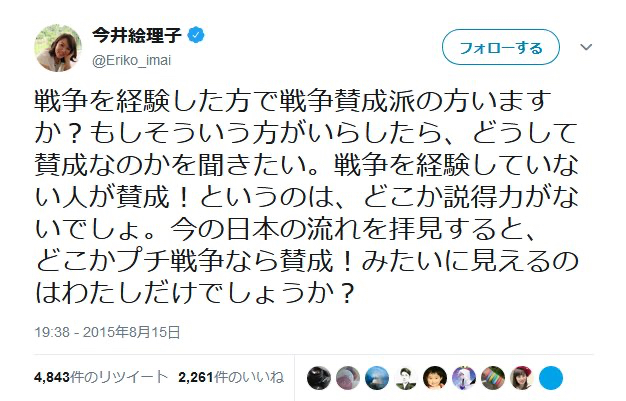This screenshot has width=626, height=401.
Task: Click the @Eriko_imai handle
Action: (133, 60)
